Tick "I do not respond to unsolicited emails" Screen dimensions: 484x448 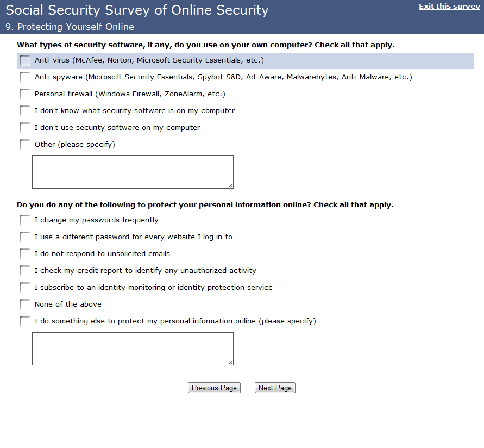[25, 254]
